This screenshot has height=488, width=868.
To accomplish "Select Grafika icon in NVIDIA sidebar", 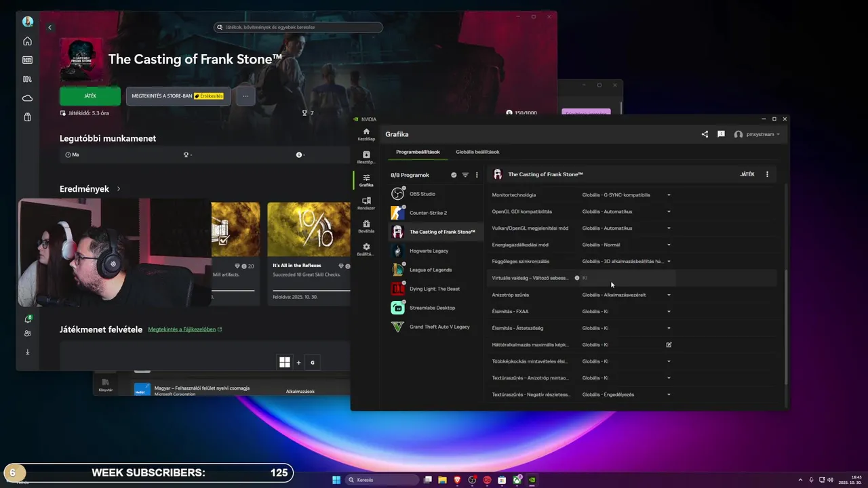I will pyautogui.click(x=366, y=180).
